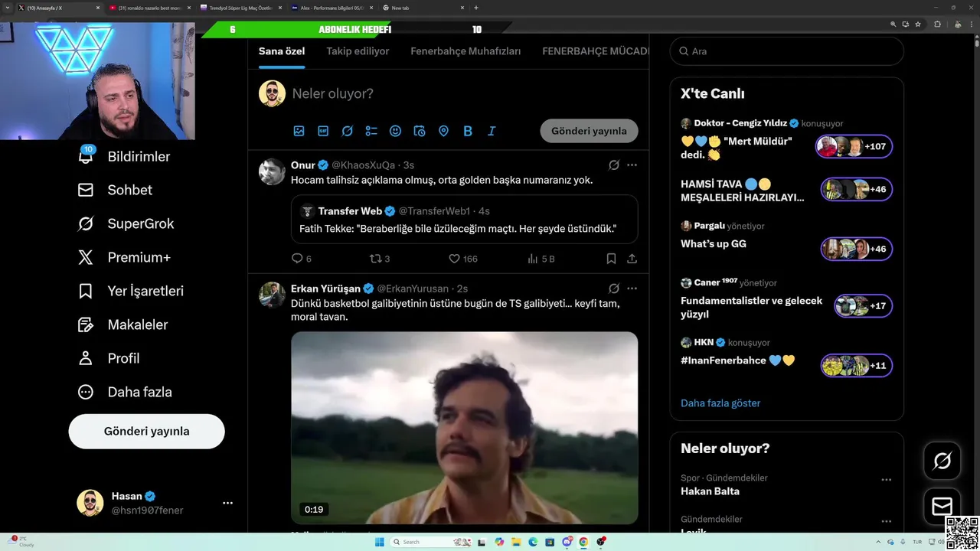This screenshot has width=980, height=551.
Task: Open the Sohbet messages page
Action: pyautogui.click(x=116, y=190)
